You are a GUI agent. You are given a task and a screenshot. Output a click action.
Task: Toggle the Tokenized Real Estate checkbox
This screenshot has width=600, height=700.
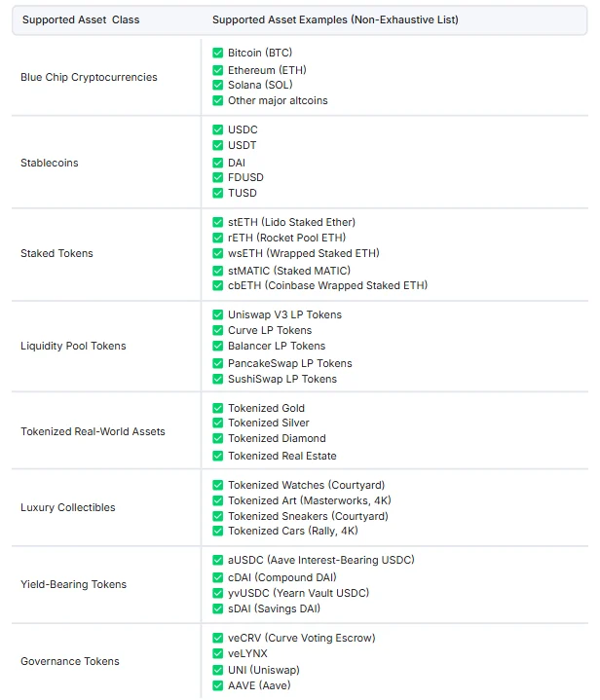[x=218, y=456]
